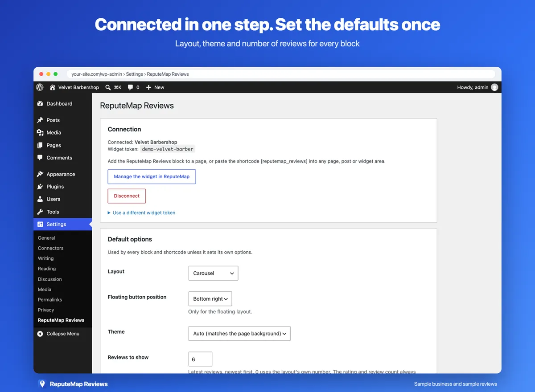Viewport: 535px width, 392px height.
Task: Select the Privacy settings submenu
Action: tap(46, 310)
